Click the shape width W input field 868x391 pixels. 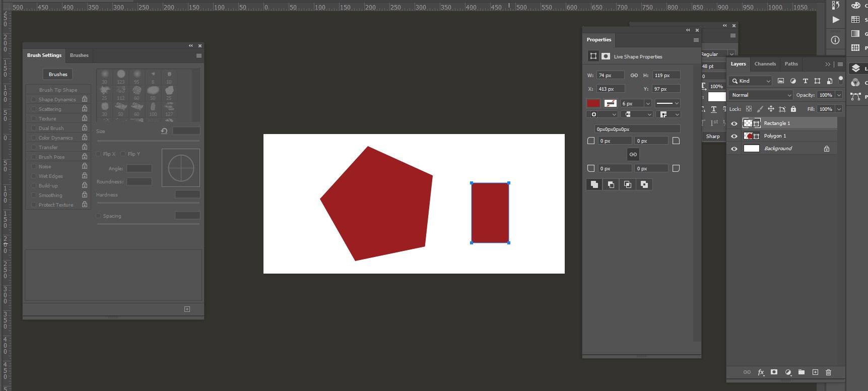pyautogui.click(x=611, y=75)
